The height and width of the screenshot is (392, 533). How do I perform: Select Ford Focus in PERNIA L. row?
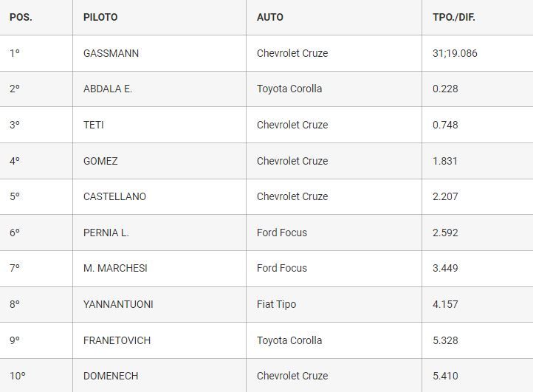[x=282, y=233]
